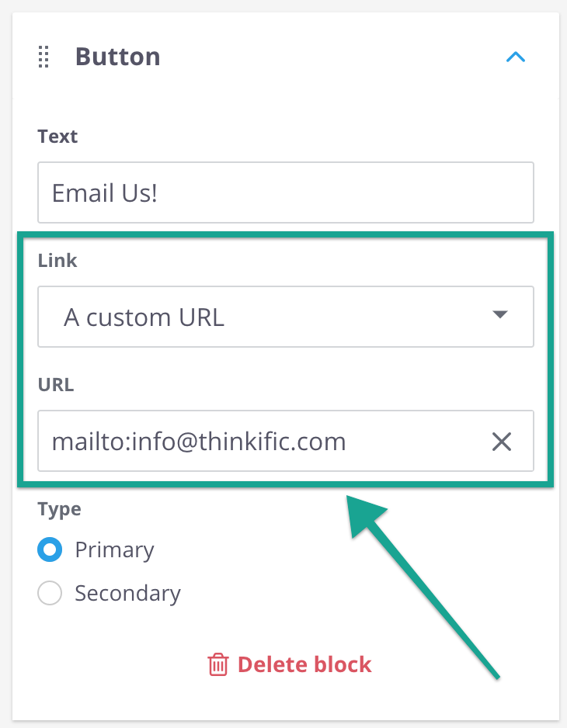
Task: Grab the Button block drag handle
Action: pos(43,57)
